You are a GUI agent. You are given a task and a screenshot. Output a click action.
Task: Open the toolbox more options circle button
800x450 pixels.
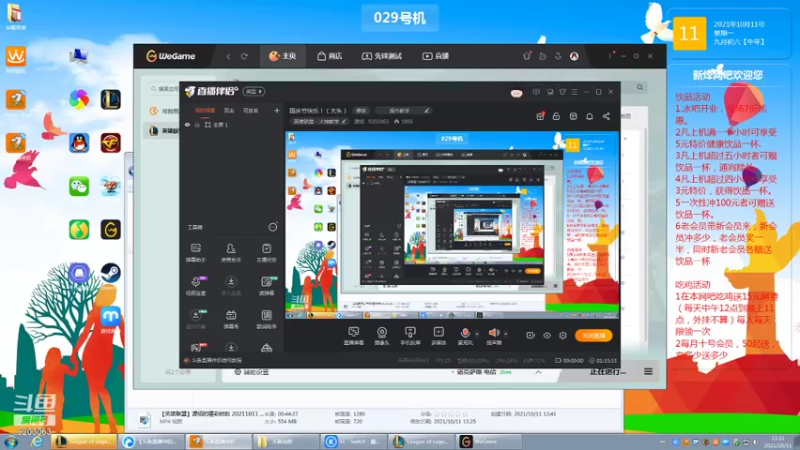coord(273,227)
